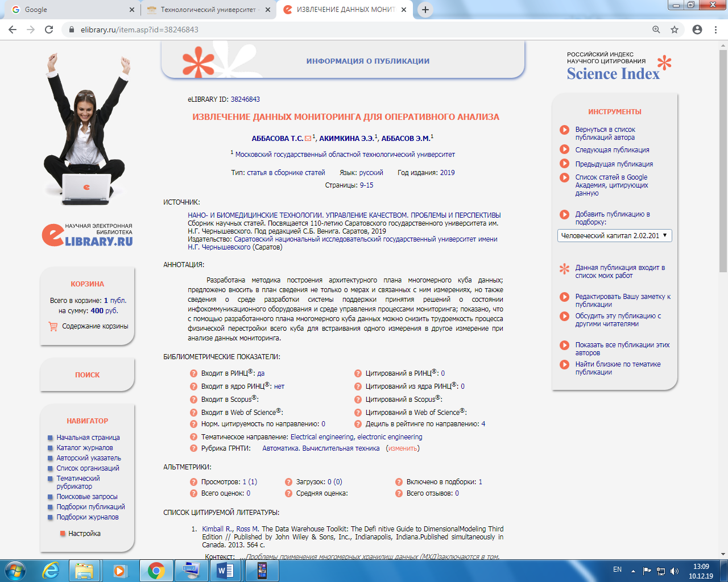
Task: Click Найти близкие по тематике публикации
Action: point(618,368)
